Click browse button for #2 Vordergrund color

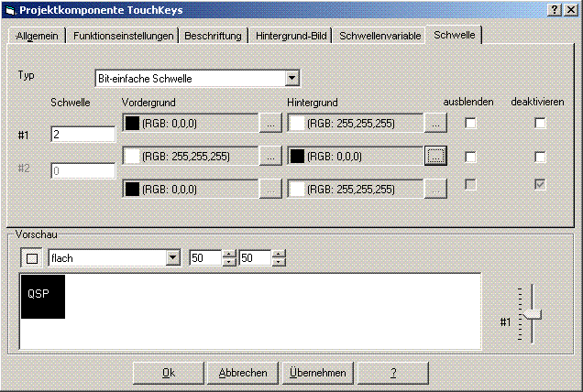[269, 157]
